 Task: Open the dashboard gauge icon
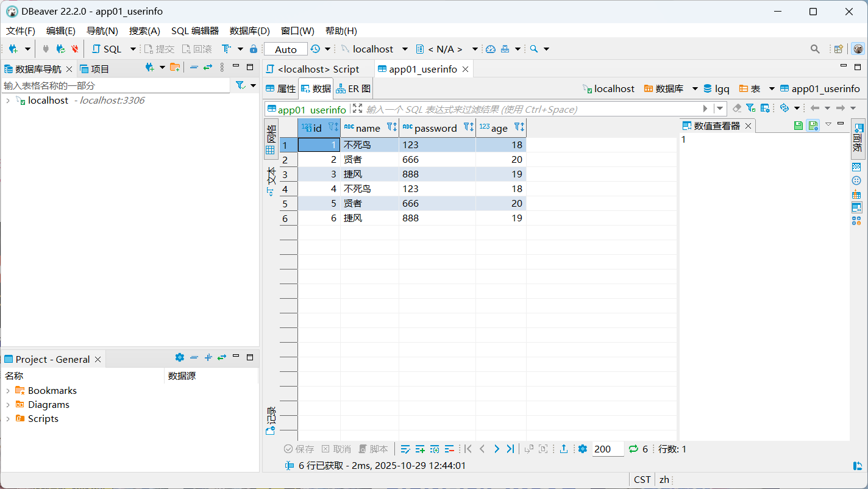[x=491, y=49]
